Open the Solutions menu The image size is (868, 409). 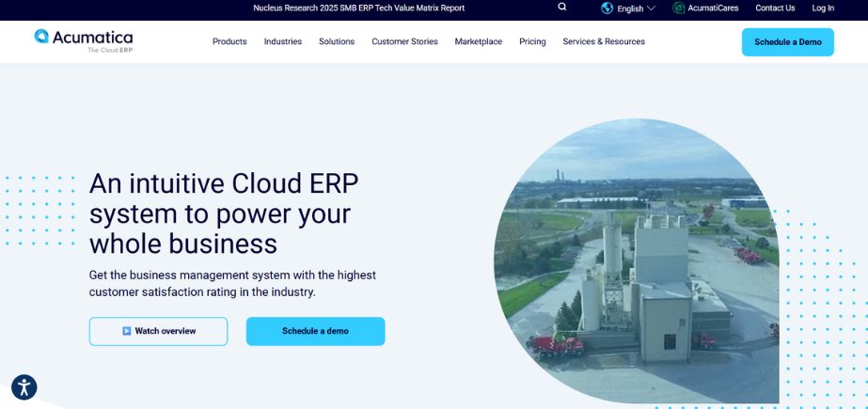point(337,41)
